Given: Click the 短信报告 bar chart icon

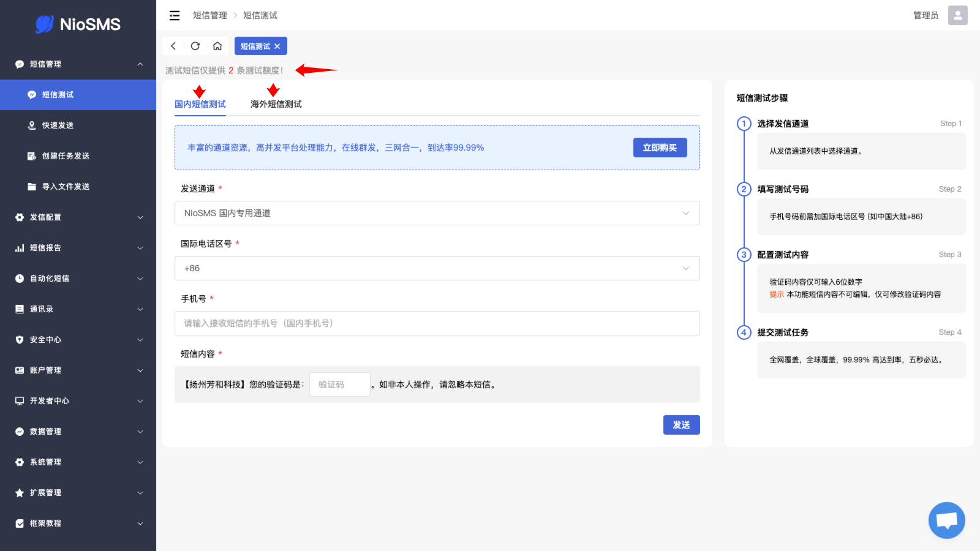Looking at the screenshot, I should (20, 248).
